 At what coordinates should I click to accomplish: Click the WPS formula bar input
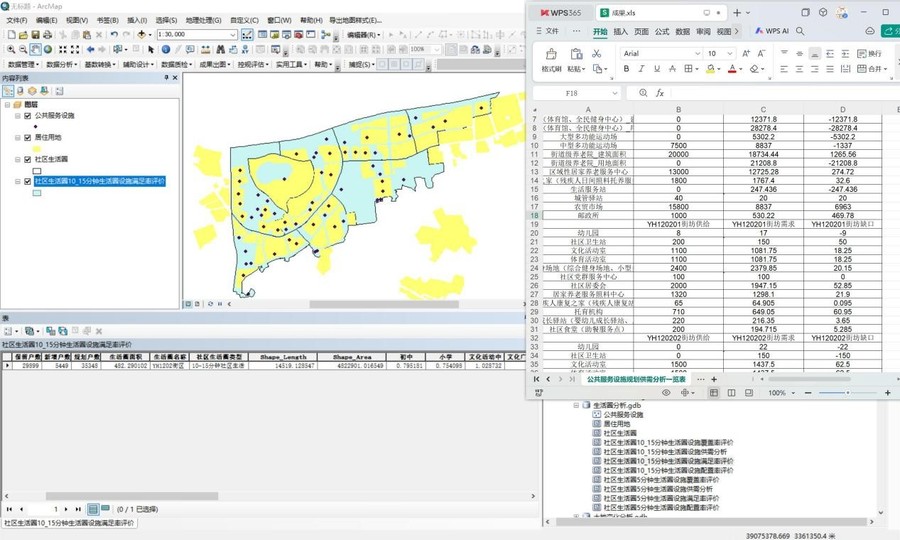(x=783, y=93)
